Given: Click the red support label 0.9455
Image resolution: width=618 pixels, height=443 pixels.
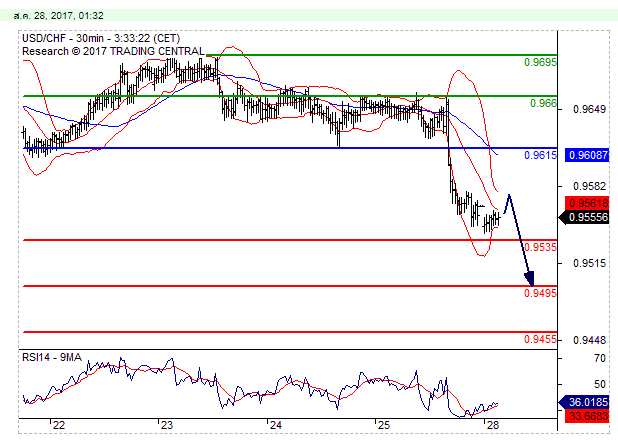Looking at the screenshot, I should pyautogui.click(x=540, y=339).
